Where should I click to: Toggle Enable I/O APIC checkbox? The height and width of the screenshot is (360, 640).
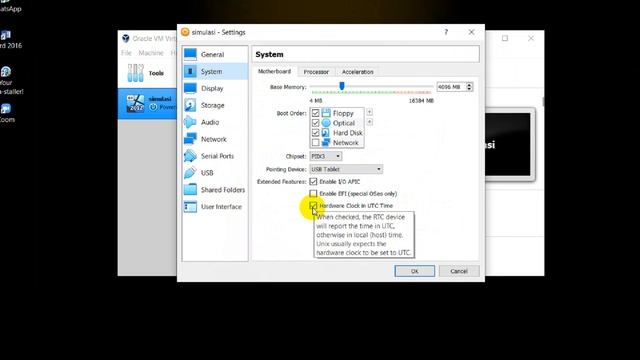coord(313,182)
